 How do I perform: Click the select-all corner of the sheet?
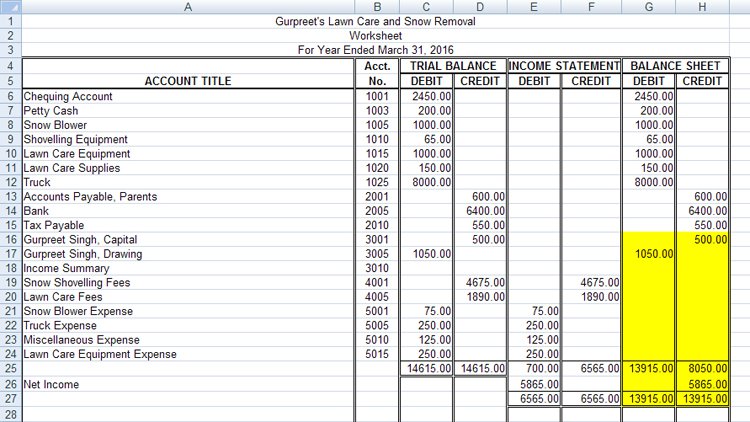point(10,7)
